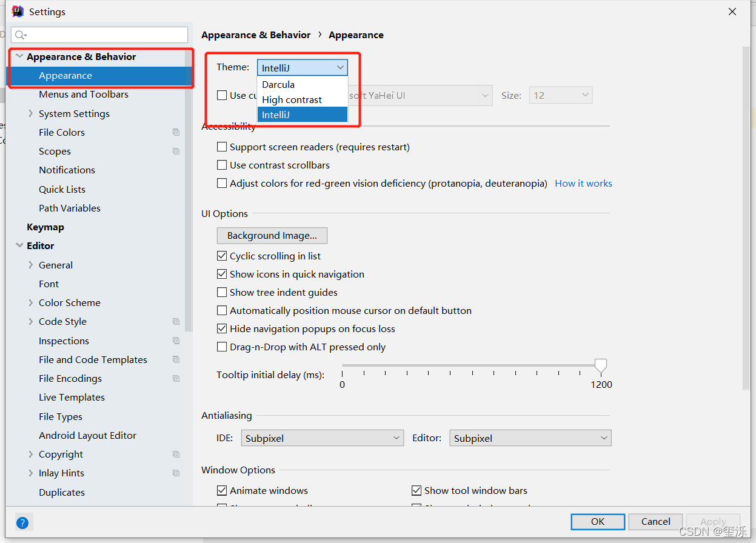
Task: Enable Support screen readers checkbox
Action: 222,147
